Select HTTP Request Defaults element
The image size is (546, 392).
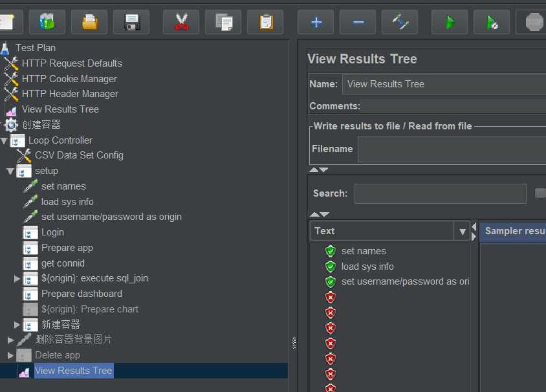[x=72, y=63]
